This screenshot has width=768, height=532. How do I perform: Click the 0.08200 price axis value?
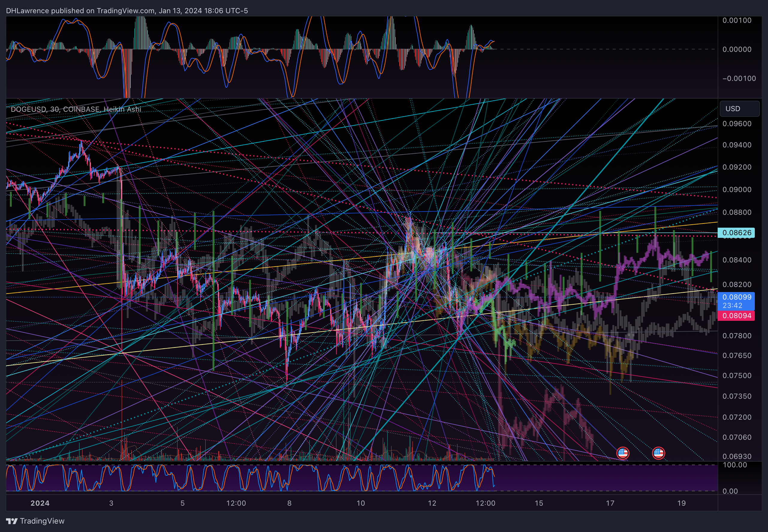click(737, 284)
